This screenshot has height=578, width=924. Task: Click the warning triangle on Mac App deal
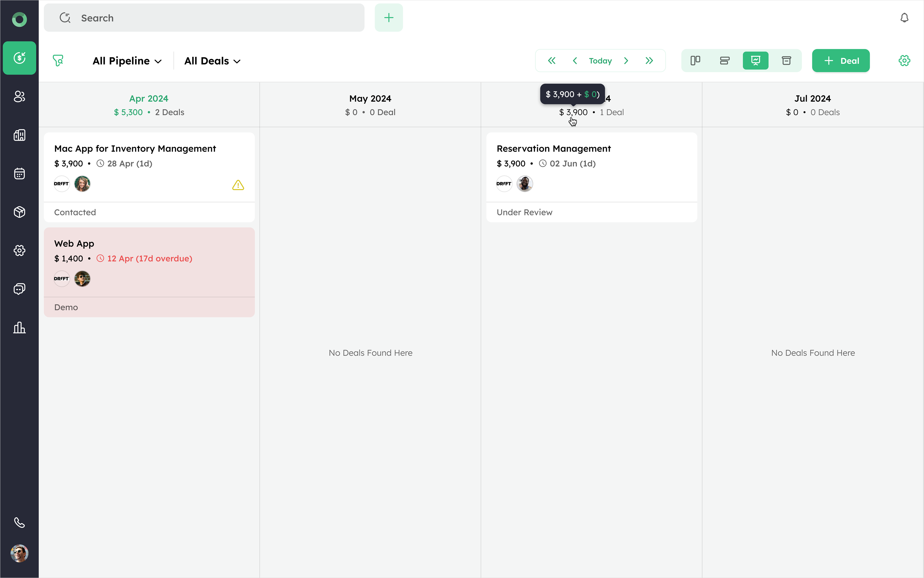click(238, 185)
